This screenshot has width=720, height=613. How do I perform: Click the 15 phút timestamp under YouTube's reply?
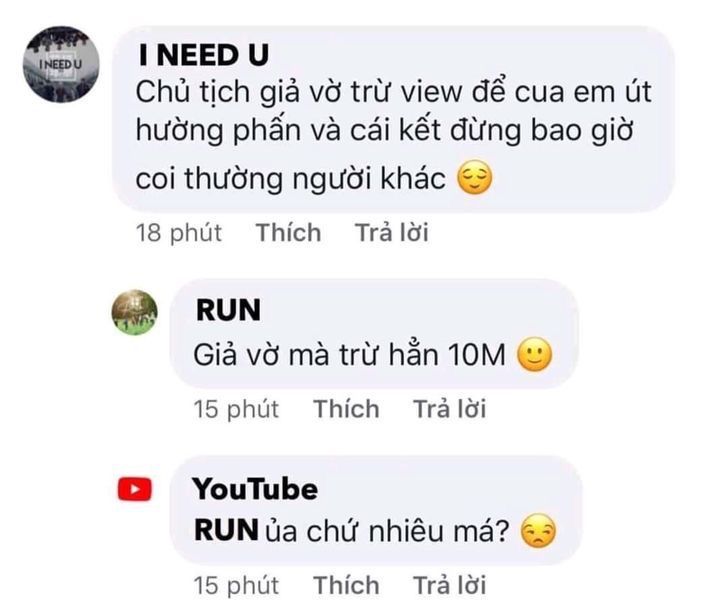[236, 586]
